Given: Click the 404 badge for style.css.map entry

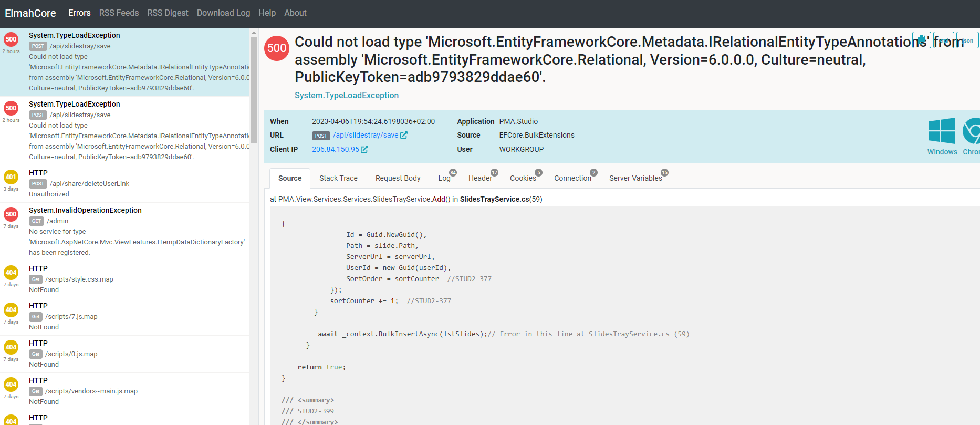Looking at the screenshot, I should (11, 273).
